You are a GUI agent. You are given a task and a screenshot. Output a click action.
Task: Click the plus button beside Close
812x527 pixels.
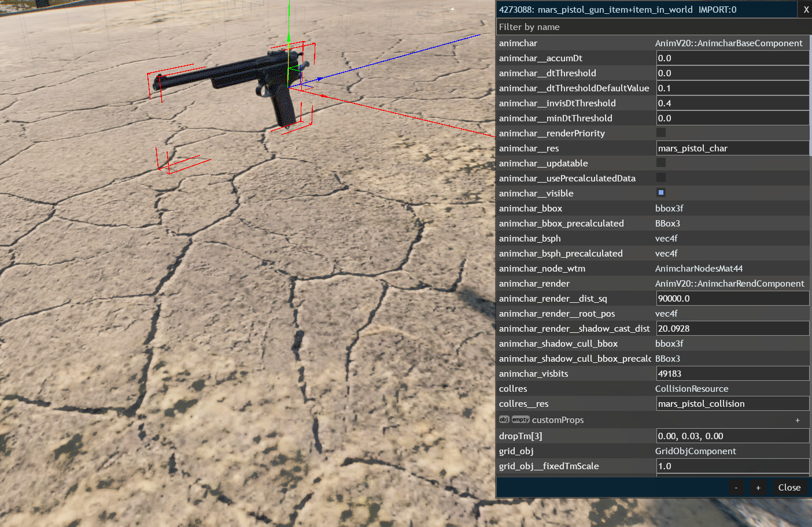758,488
